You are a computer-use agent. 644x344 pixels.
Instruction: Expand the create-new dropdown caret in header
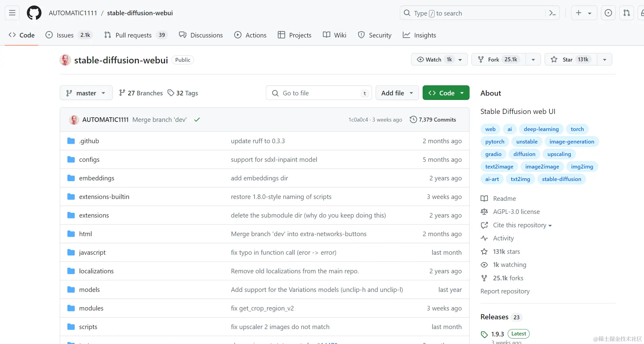tap(590, 13)
